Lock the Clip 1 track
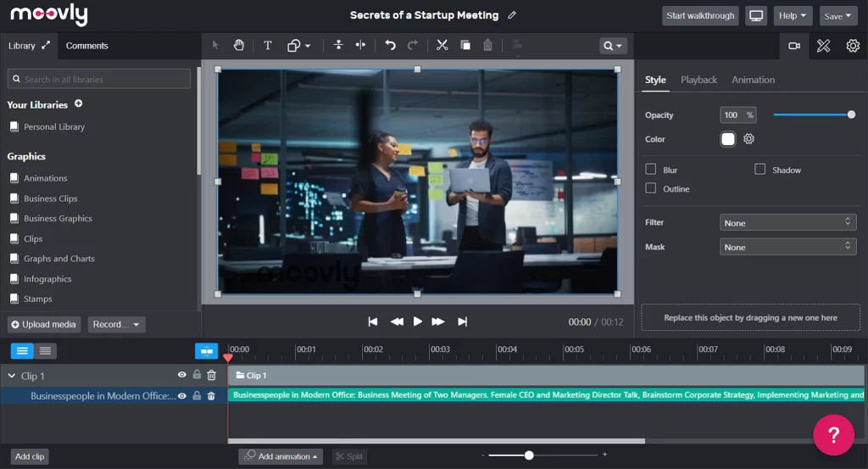This screenshot has height=469, width=868. [197, 375]
